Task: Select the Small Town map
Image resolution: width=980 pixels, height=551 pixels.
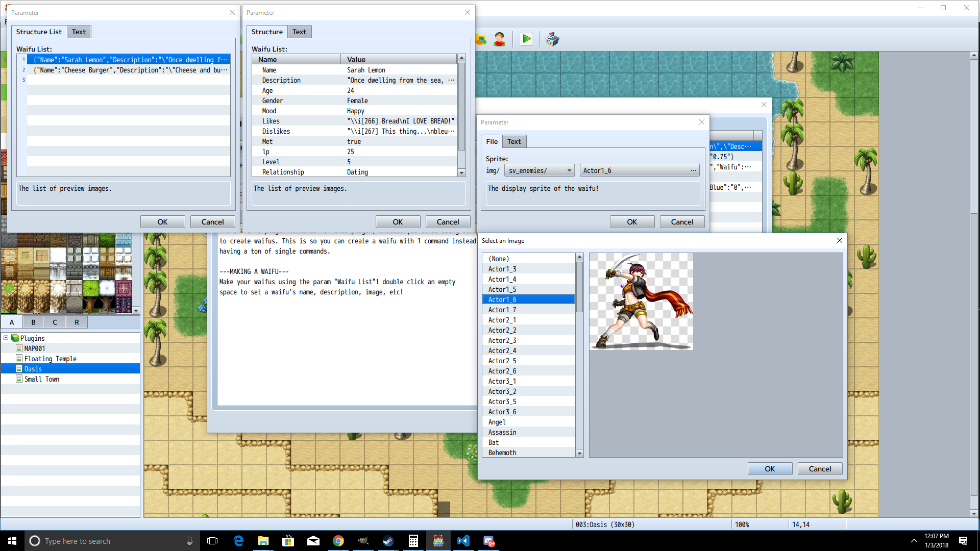Action: tap(42, 379)
